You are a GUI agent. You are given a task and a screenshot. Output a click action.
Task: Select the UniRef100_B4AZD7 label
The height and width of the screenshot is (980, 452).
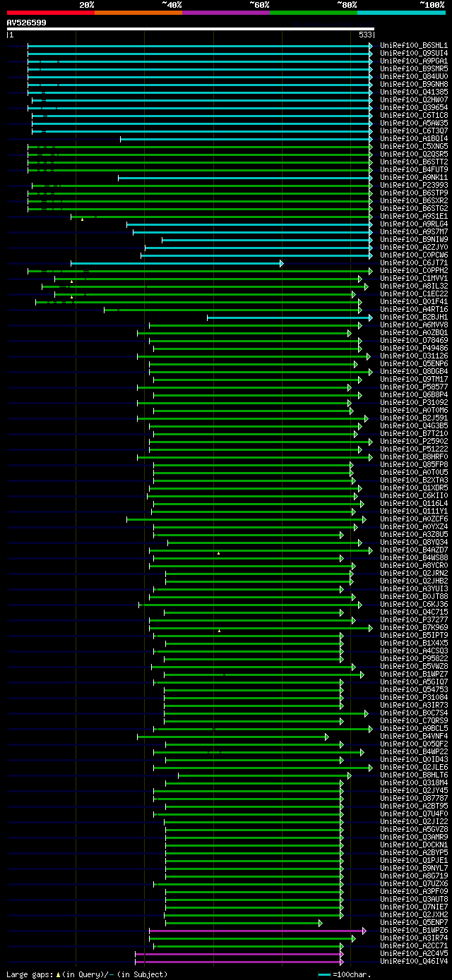[x=414, y=550]
